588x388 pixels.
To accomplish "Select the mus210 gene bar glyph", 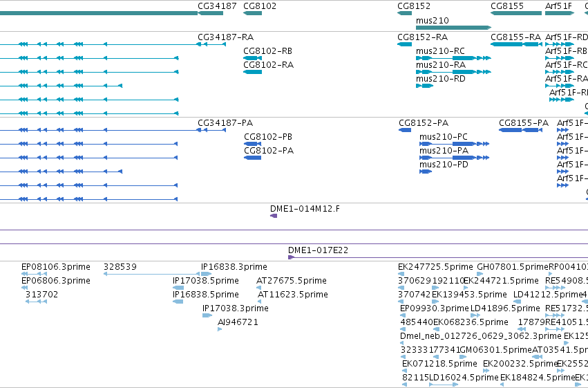I will click(x=453, y=28).
